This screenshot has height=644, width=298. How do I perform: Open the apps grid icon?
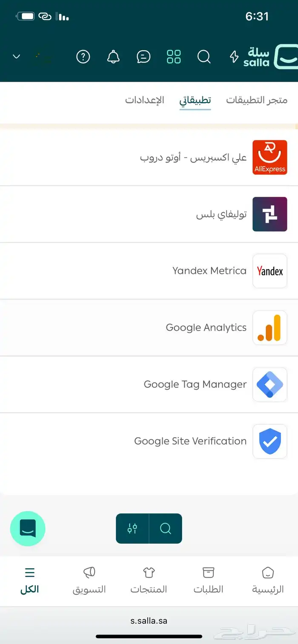174,57
